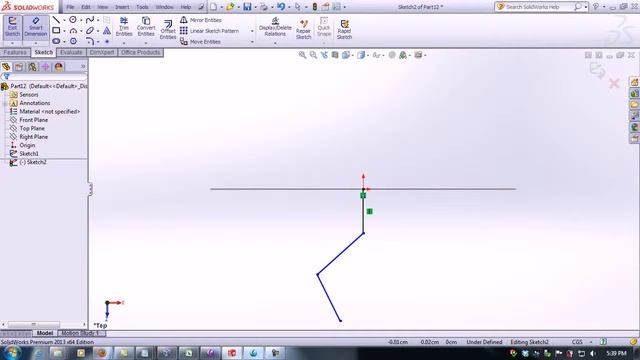The height and width of the screenshot is (360, 640).
Task: Select the Straight Slot tool
Action: (56, 41)
